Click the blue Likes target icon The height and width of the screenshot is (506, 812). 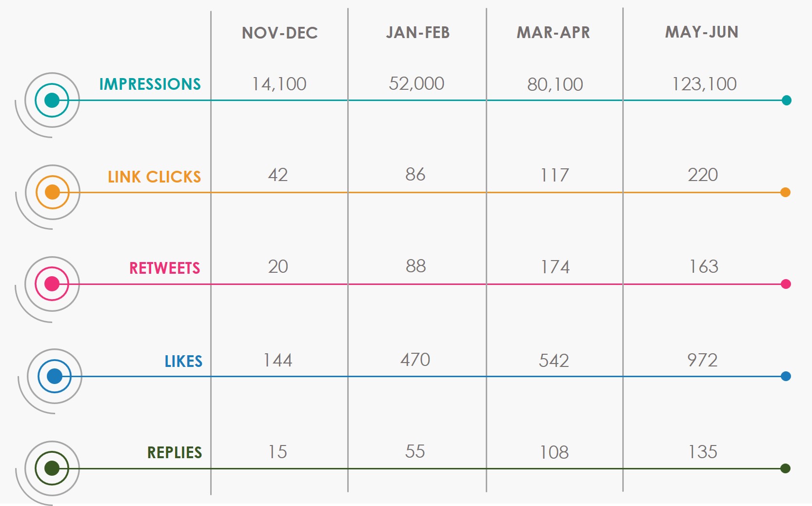(x=55, y=376)
